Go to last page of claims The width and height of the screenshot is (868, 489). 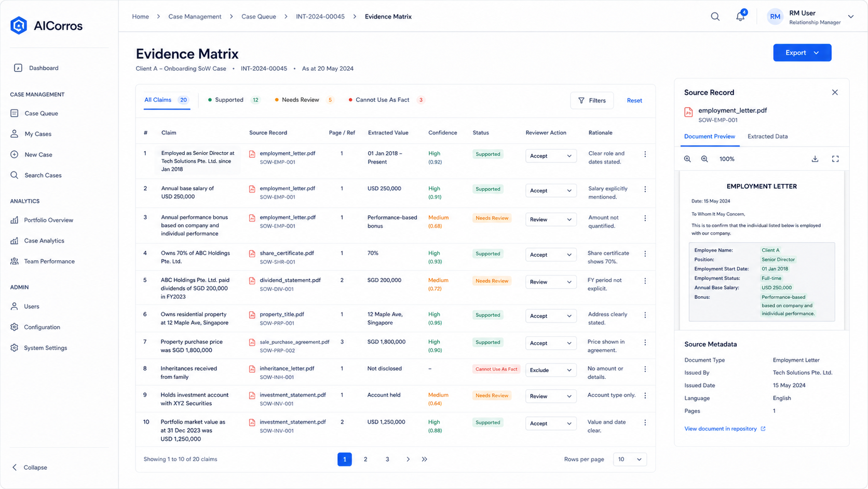(x=424, y=459)
